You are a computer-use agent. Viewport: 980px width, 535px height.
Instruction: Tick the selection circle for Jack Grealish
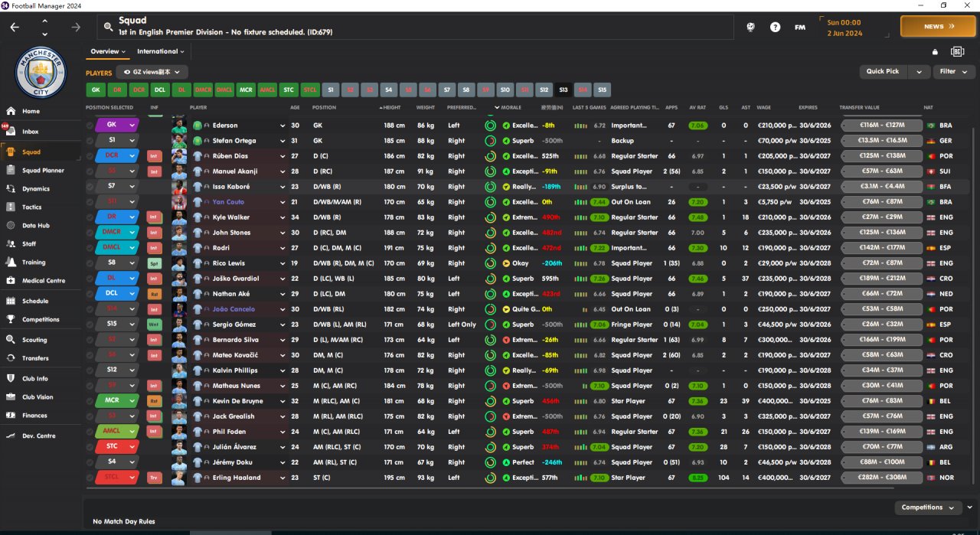pyautogui.click(x=90, y=416)
